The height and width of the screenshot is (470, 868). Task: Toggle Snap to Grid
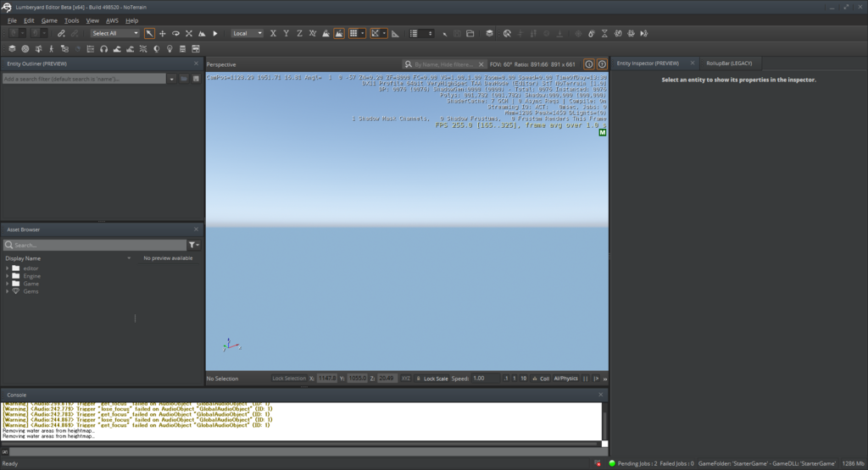[x=353, y=34]
